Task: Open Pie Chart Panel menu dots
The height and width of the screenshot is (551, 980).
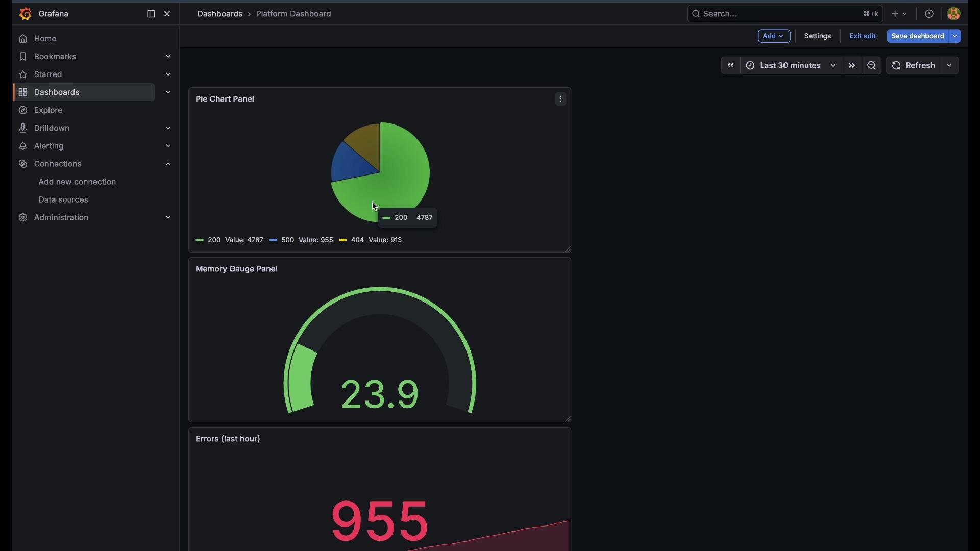Action: (561, 99)
